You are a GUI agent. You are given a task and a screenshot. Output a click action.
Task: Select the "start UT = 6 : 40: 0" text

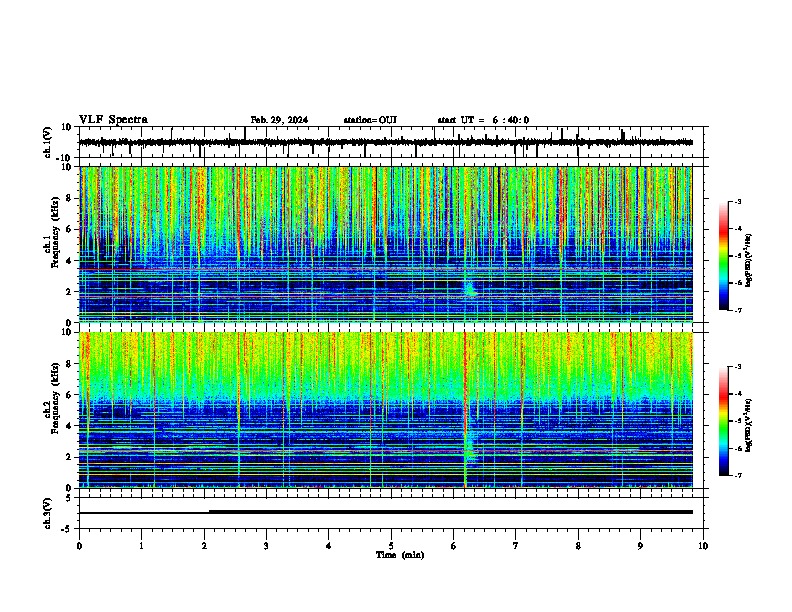483,120
